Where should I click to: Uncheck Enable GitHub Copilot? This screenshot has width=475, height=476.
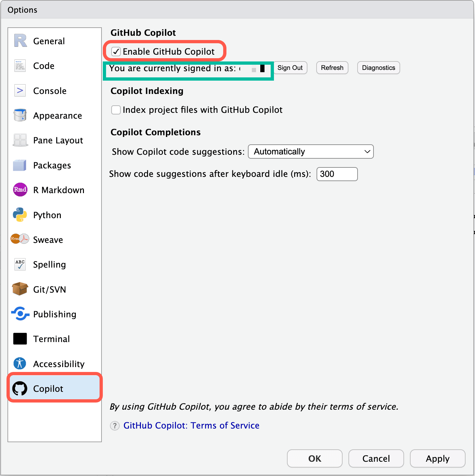[116, 51]
